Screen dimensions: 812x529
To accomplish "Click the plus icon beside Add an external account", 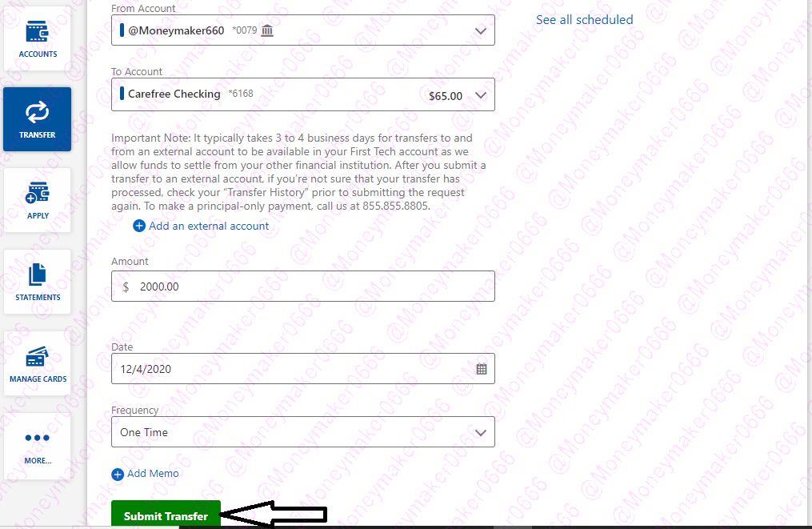I will point(139,226).
